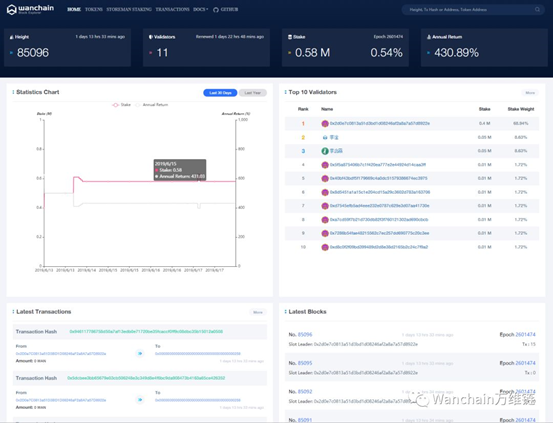Open rank 5 validator address link
This screenshot has width=553, height=423.
(x=378, y=179)
